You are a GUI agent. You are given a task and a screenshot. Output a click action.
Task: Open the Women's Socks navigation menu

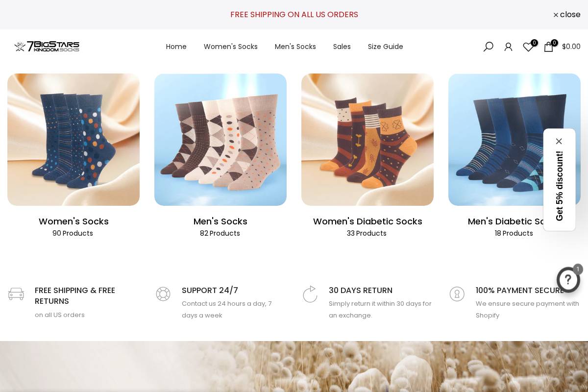(x=231, y=47)
